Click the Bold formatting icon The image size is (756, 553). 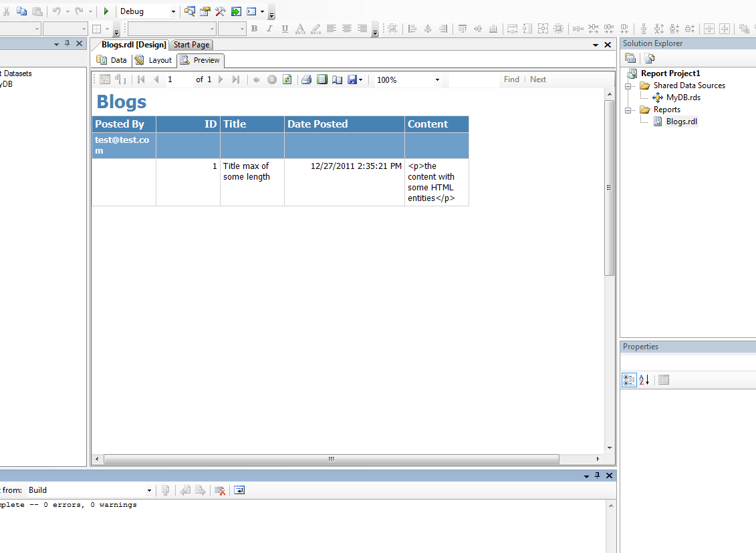[x=254, y=29]
